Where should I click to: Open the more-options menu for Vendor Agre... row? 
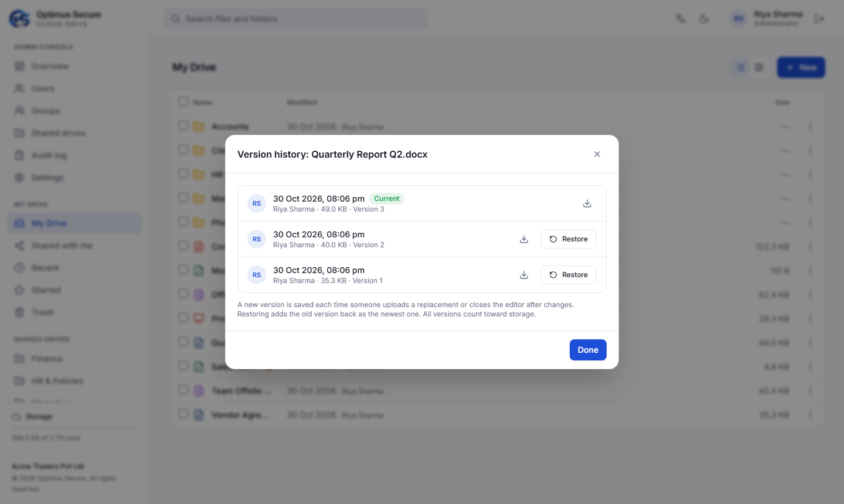(x=811, y=415)
